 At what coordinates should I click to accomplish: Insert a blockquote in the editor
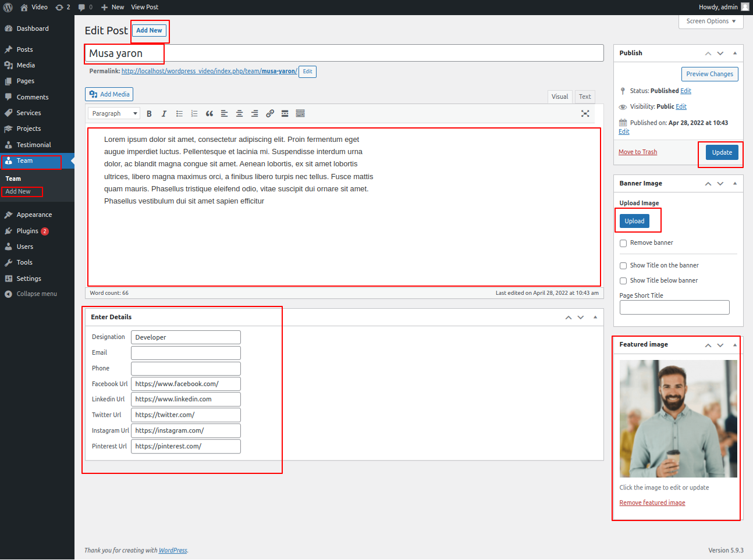(x=209, y=114)
